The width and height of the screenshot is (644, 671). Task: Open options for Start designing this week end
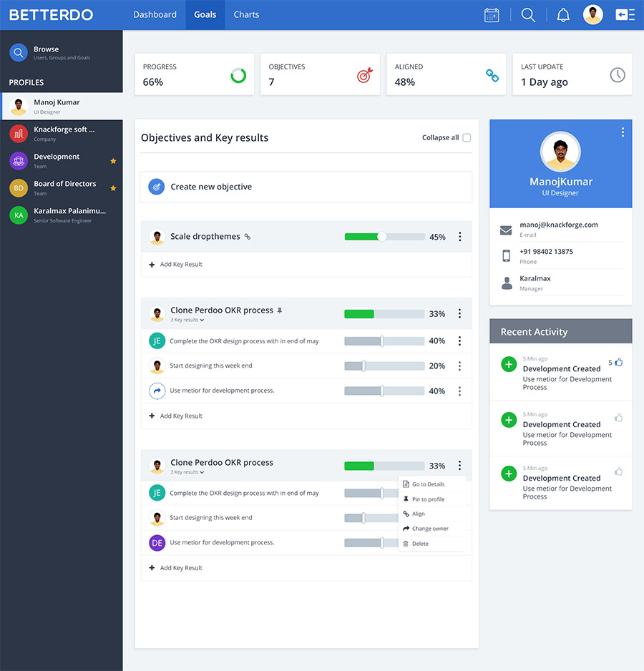click(459, 366)
